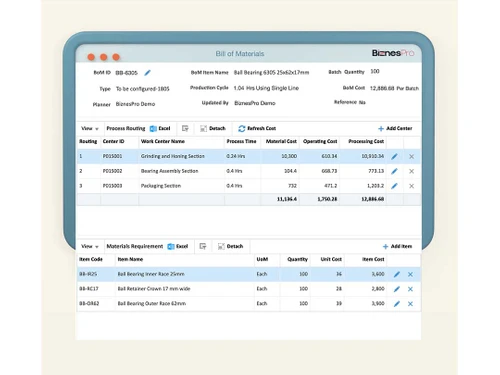500x375 pixels.
Task: Remove Ball Bearing Inner Race 25mm item
Action: click(410, 274)
